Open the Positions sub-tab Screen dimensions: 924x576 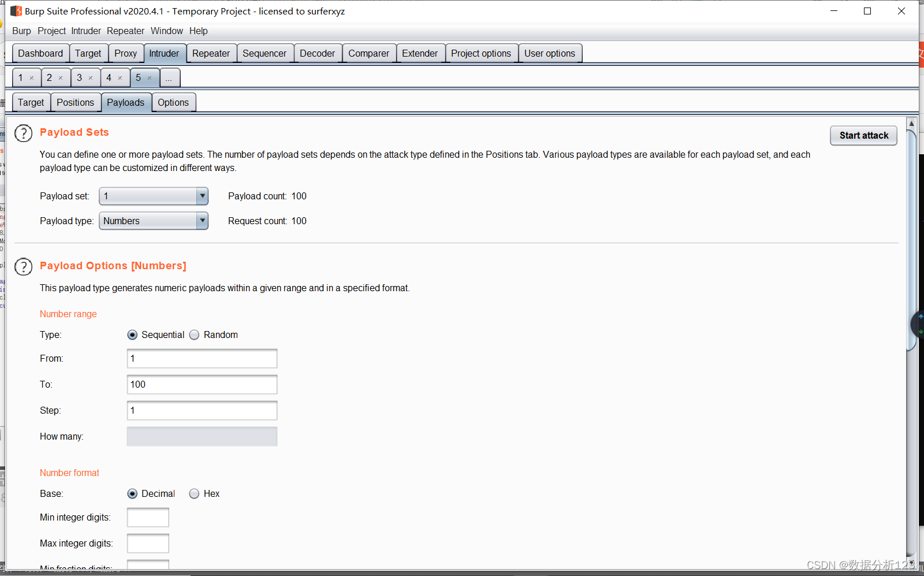tap(75, 102)
